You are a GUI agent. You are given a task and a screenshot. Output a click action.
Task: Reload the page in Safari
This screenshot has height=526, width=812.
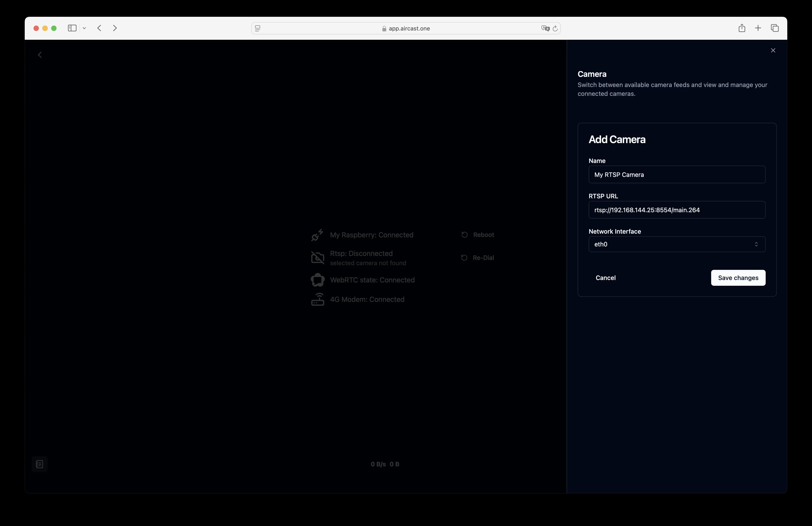555,29
